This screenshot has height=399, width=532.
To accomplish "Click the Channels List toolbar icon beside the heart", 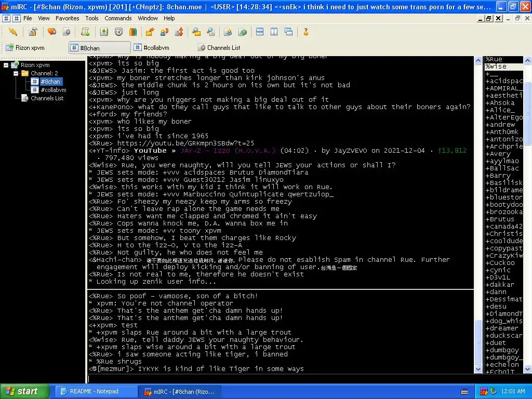I will coord(66,32).
